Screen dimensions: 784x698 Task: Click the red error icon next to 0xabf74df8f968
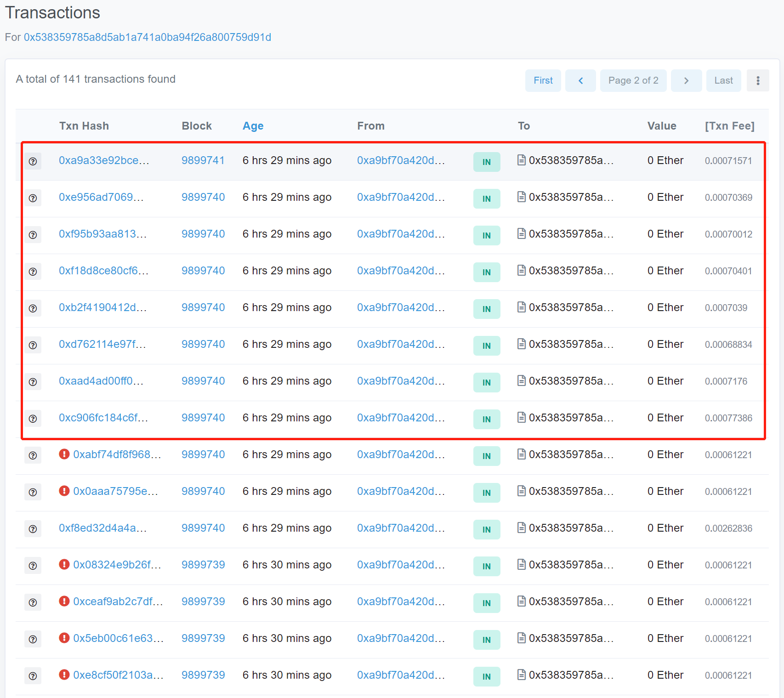(x=64, y=454)
